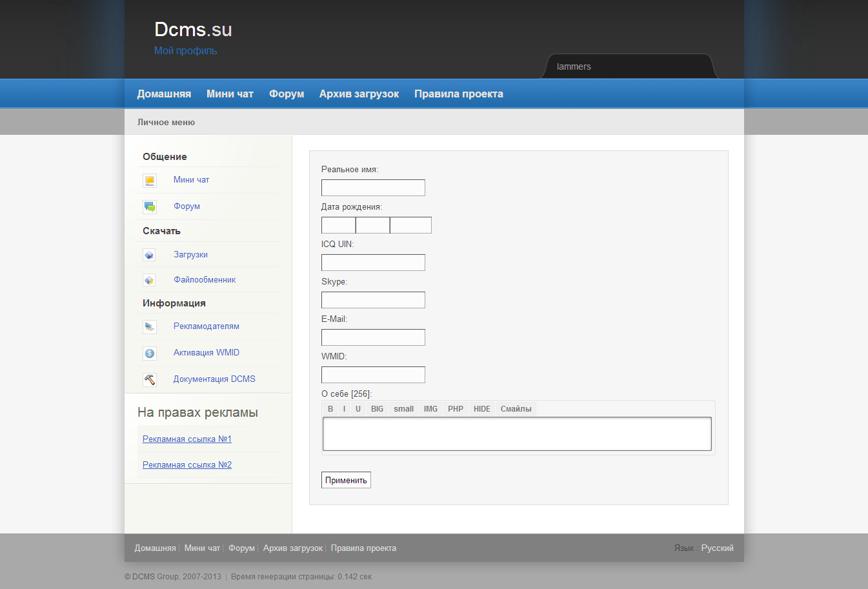Apply bold with the B button
Viewport: 868px width, 589px height.
[330, 409]
